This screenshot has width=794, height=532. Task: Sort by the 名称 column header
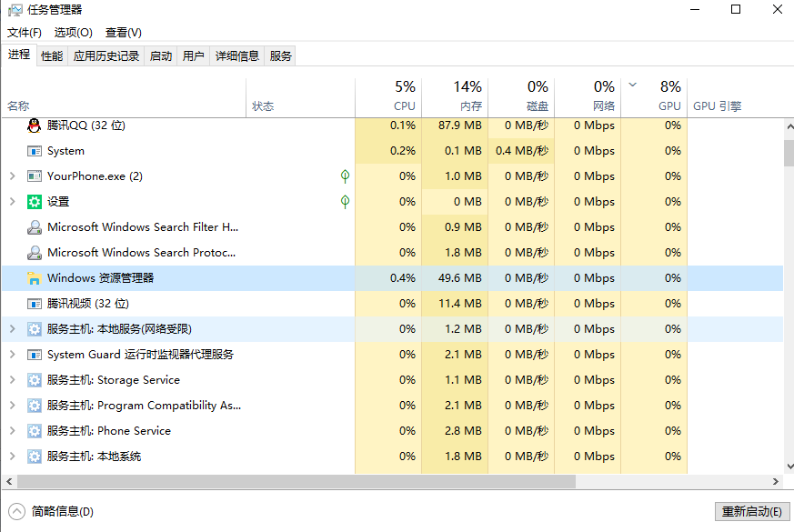(124, 97)
